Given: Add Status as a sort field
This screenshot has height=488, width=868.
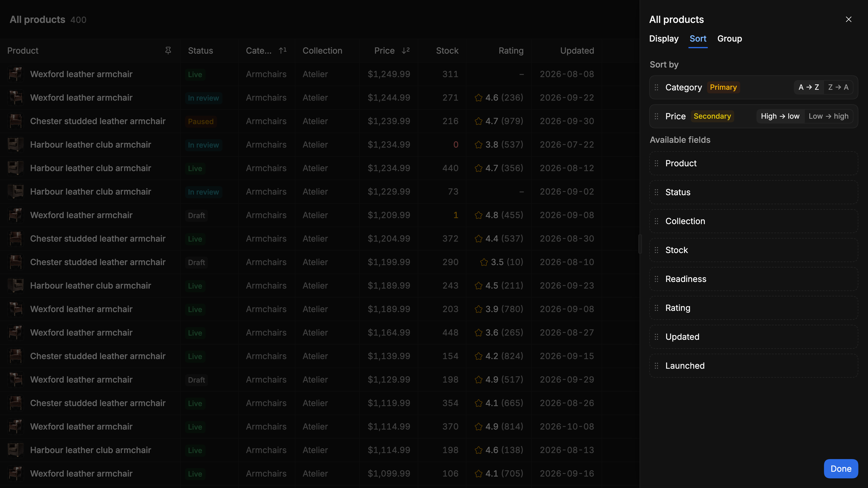Looking at the screenshot, I should click(x=753, y=192).
